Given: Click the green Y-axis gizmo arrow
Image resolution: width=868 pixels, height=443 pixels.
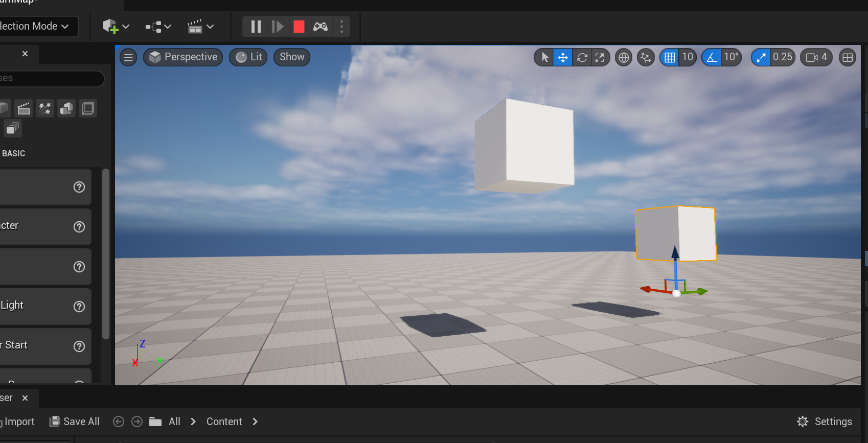Looking at the screenshot, I should pos(702,291).
